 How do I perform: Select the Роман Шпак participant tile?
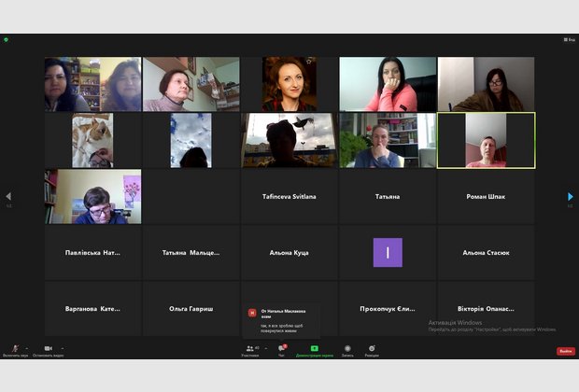(486, 196)
